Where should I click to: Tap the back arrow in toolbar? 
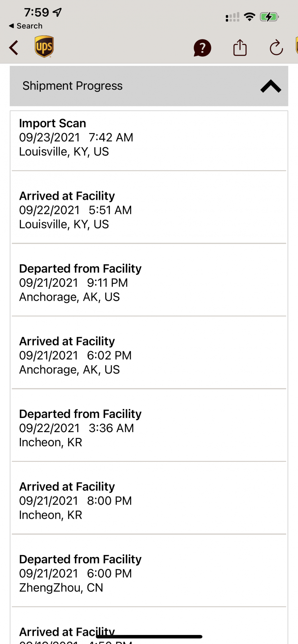point(14,48)
